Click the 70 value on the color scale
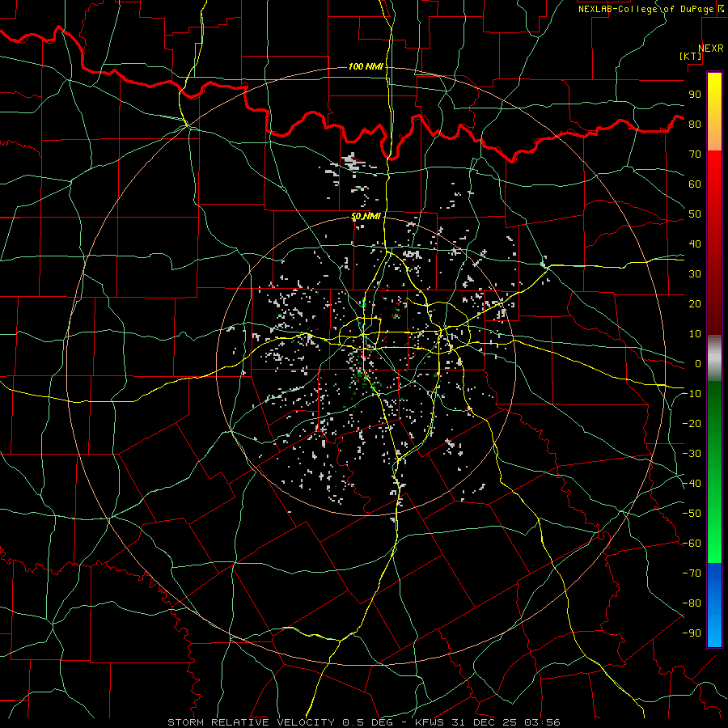Screen dimensions: 728x728 coord(695,154)
